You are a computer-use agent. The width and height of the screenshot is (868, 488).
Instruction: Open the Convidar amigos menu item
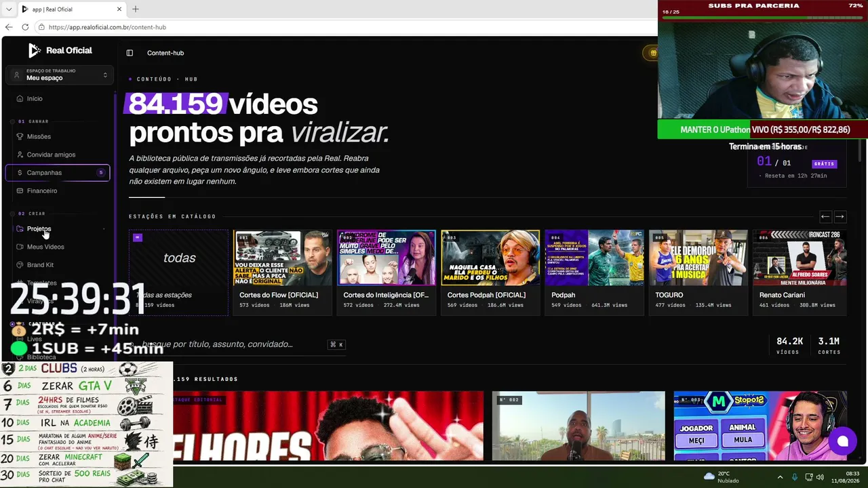tap(51, 155)
